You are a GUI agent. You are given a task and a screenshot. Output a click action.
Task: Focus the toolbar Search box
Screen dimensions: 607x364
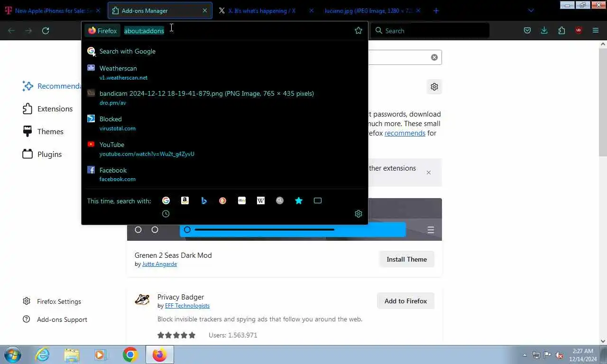430,31
